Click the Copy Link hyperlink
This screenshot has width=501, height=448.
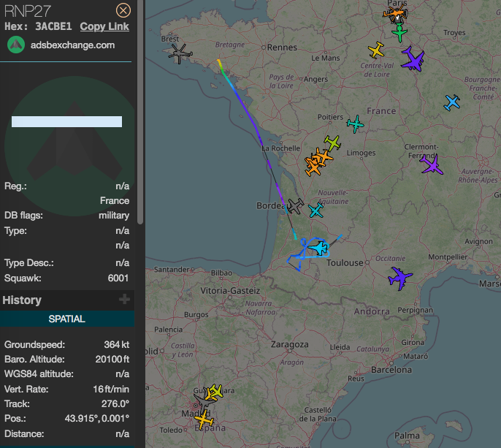[x=104, y=26]
